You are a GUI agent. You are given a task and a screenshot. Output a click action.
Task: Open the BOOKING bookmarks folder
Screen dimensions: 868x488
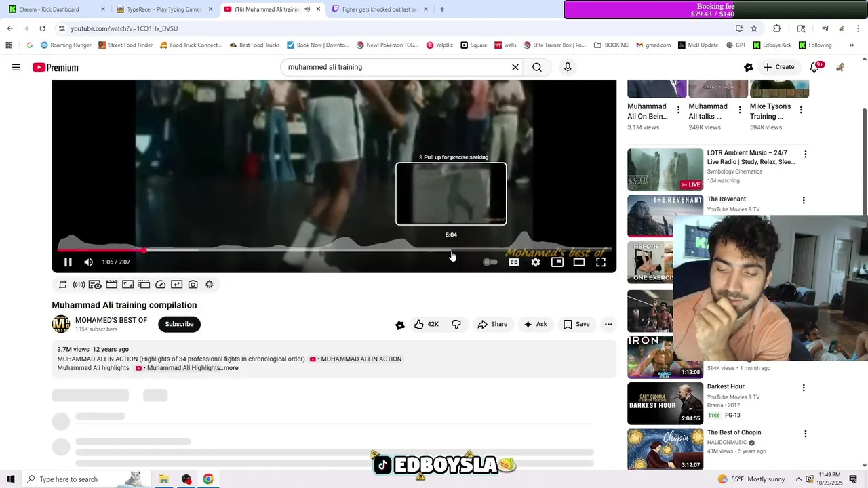tap(611, 45)
